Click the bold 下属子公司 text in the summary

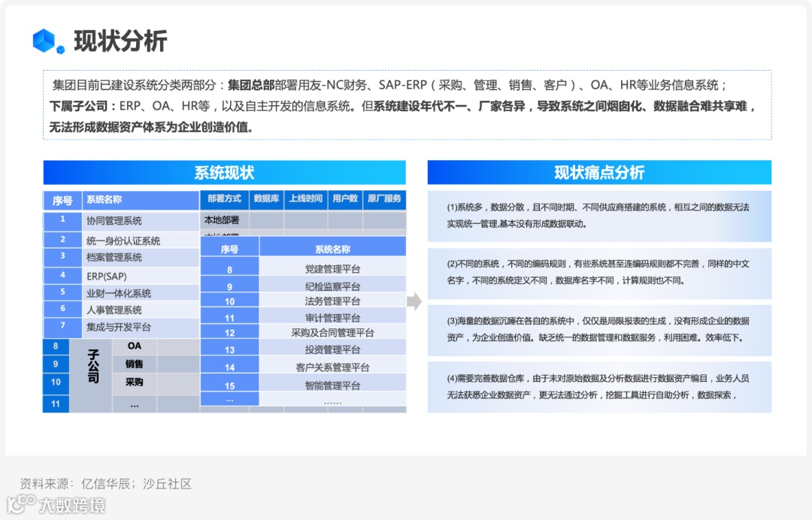pyautogui.click(x=78, y=106)
